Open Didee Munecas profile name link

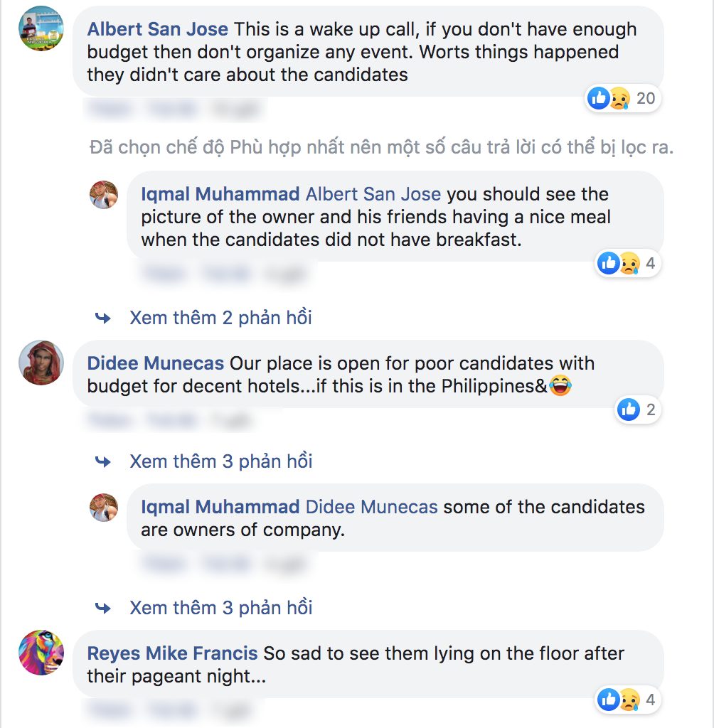tap(155, 363)
